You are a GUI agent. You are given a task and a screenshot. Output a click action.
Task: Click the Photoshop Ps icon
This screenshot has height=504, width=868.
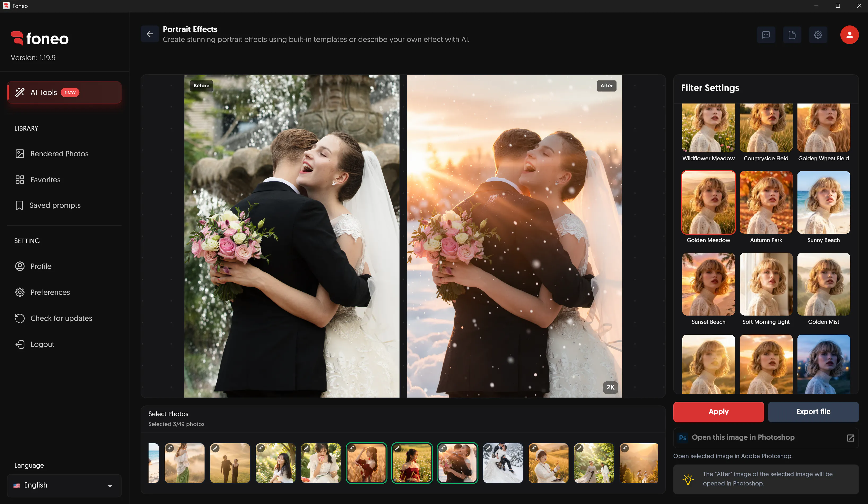tap(683, 437)
